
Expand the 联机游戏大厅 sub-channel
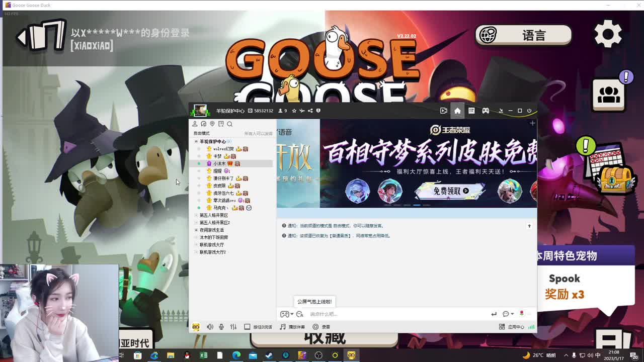pos(196,245)
